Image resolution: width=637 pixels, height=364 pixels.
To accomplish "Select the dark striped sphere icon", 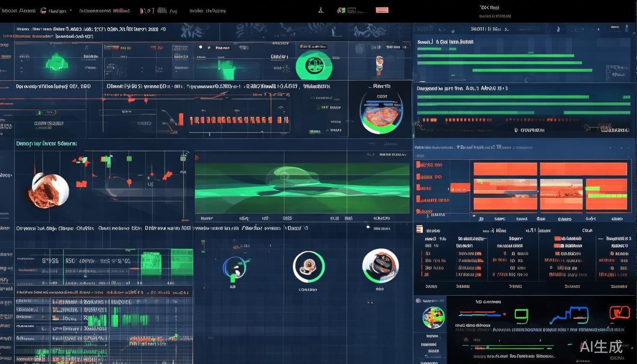I will click(380, 265).
